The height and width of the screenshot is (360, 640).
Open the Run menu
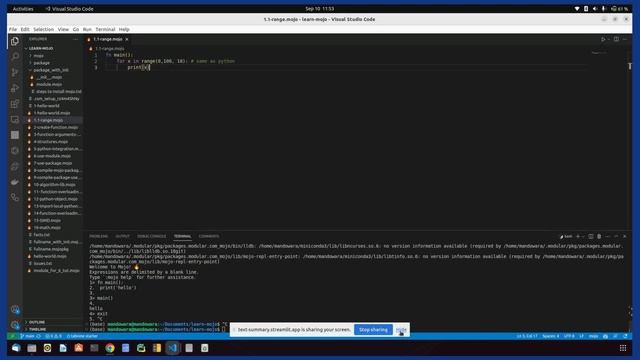click(x=87, y=29)
